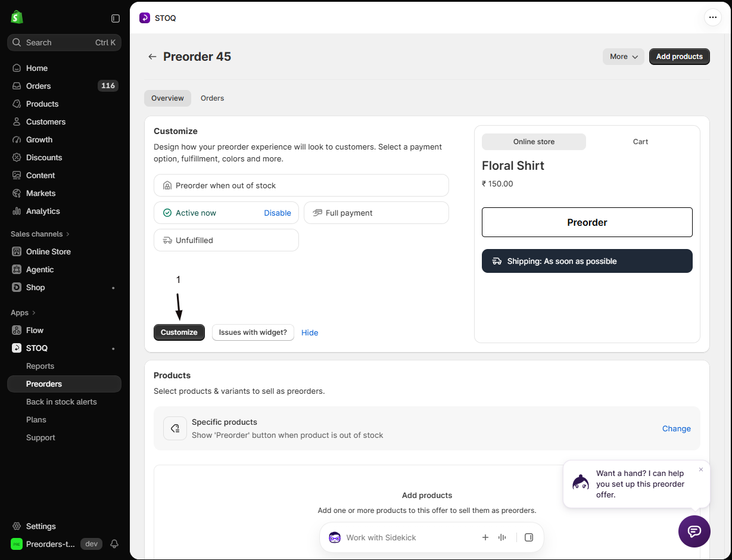Viewport: 732px width, 560px height.
Task: Click the Orders count badge 116
Action: [x=108, y=86]
